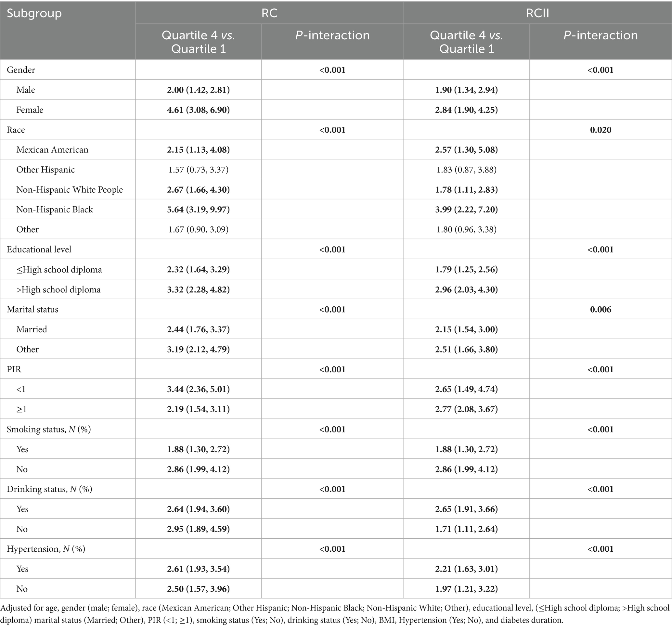Select the Female row label
672x628 pixels.
[30, 110]
